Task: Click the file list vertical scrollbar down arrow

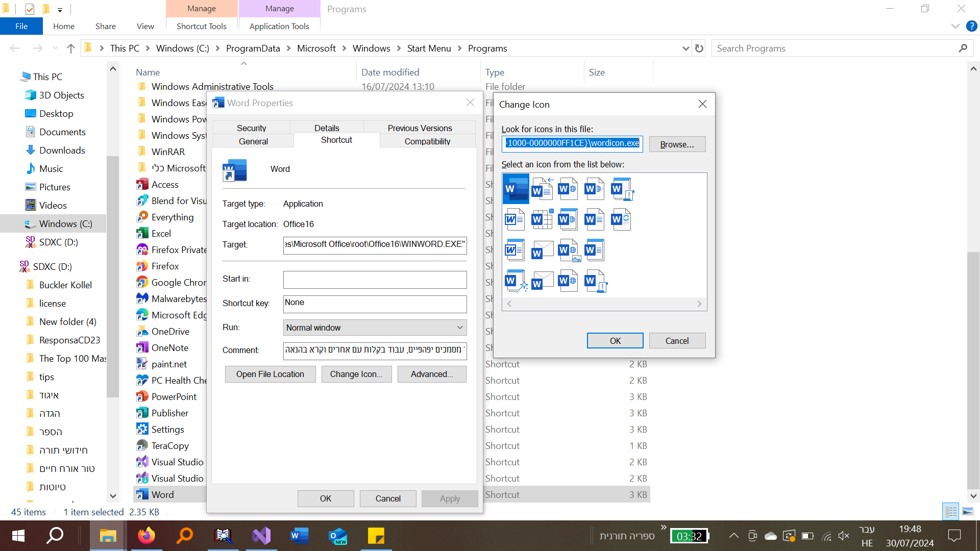Action: pyautogui.click(x=973, y=495)
